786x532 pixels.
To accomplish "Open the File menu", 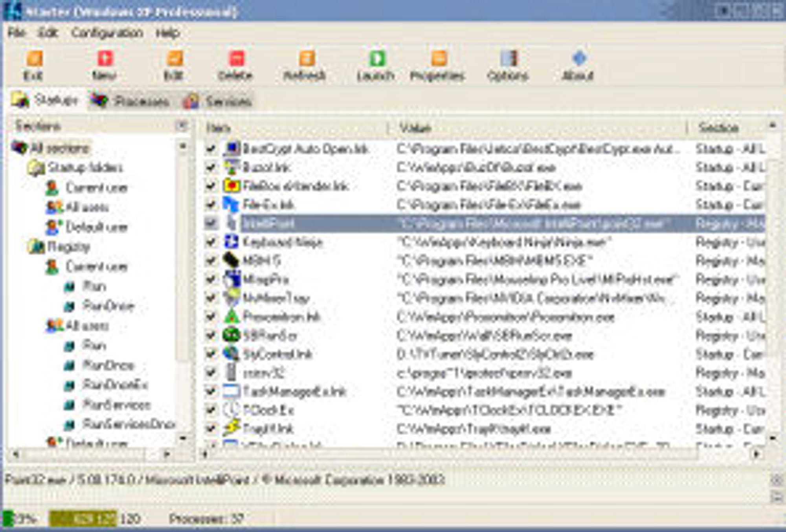I will [x=17, y=33].
